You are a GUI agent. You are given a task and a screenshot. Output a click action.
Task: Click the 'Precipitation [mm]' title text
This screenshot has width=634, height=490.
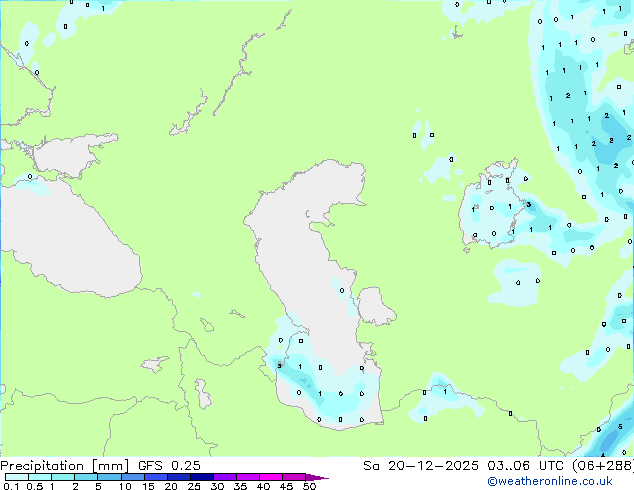(x=65, y=466)
